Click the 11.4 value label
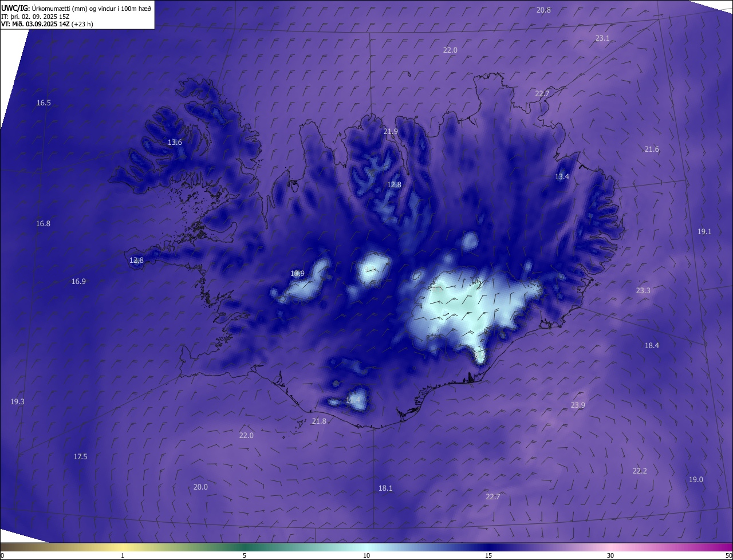Image resolution: width=733 pixels, height=560 pixels. (x=353, y=400)
